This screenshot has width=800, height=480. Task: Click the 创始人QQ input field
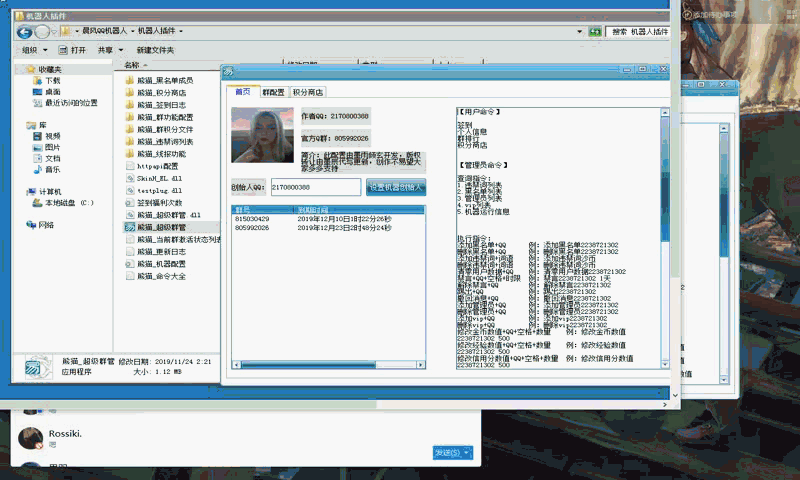314,187
